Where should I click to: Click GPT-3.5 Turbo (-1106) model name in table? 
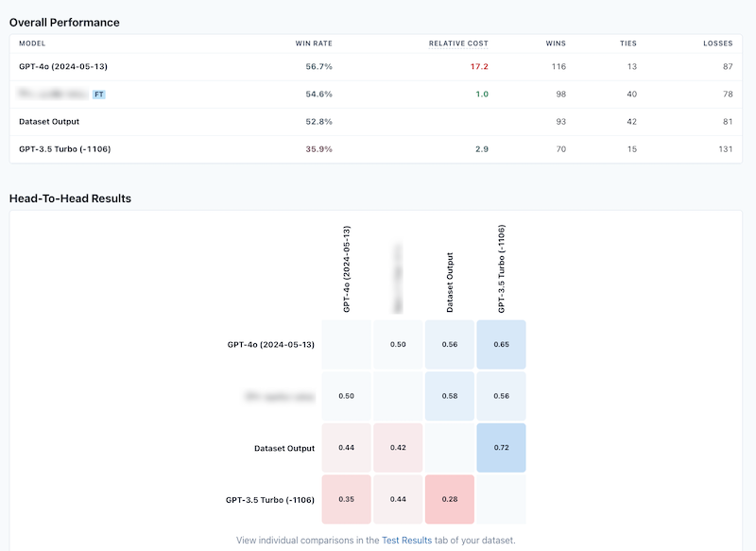point(60,149)
